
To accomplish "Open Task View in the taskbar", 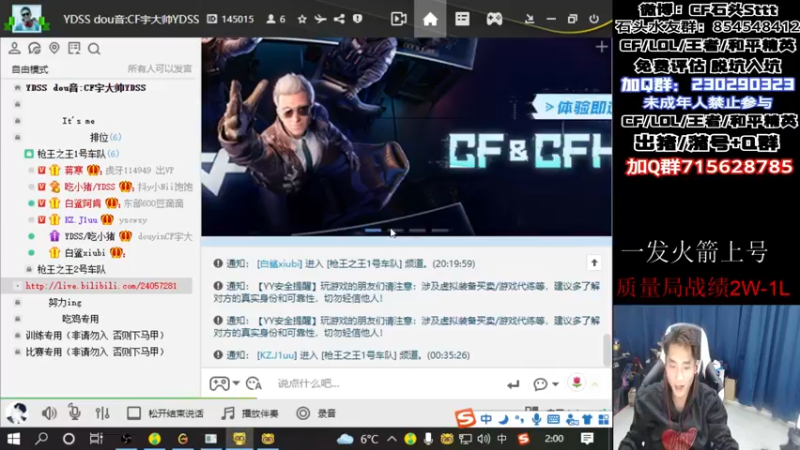I will pos(96,438).
